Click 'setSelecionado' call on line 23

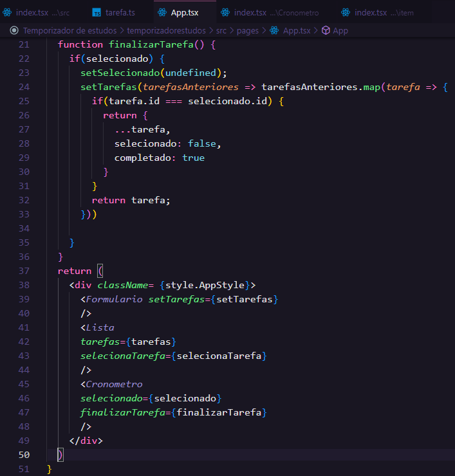(x=120, y=73)
